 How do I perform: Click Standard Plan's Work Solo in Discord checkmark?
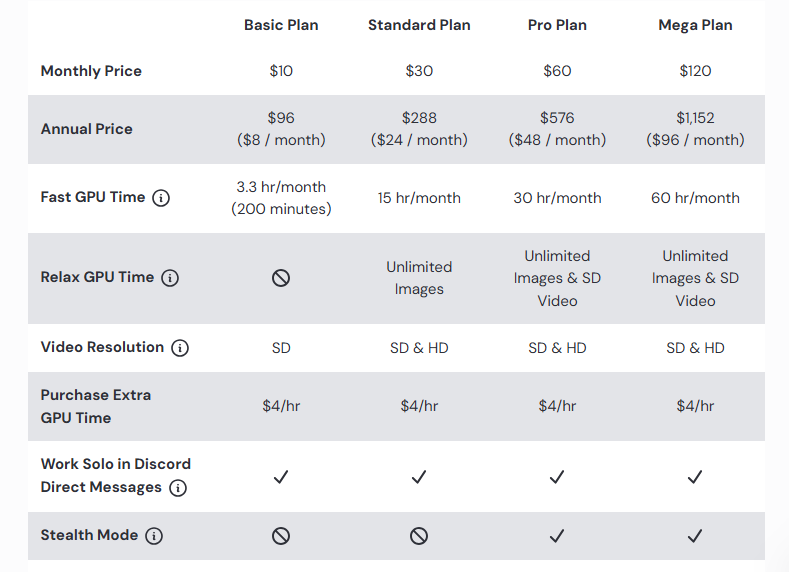[x=419, y=477]
